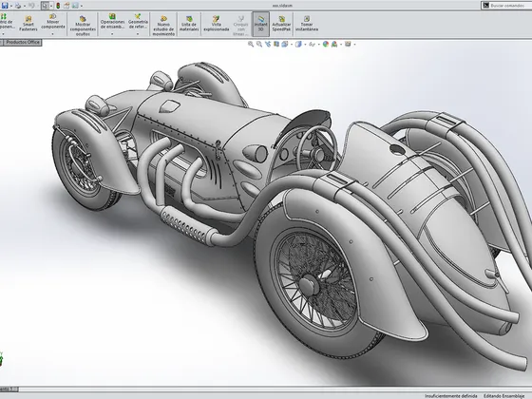
Task: Open View settings dropdown arrow
Action: coord(354,45)
